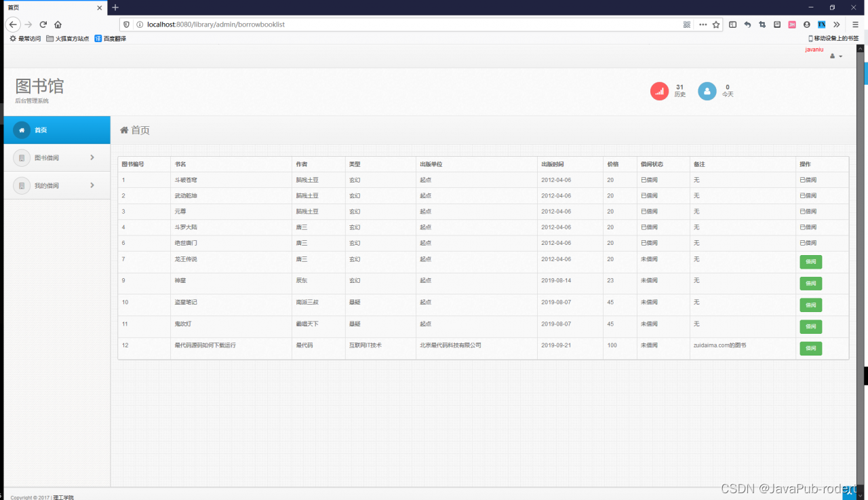Click the blue 今天 user icon
Viewport: 868px width, 500px height.
point(707,91)
